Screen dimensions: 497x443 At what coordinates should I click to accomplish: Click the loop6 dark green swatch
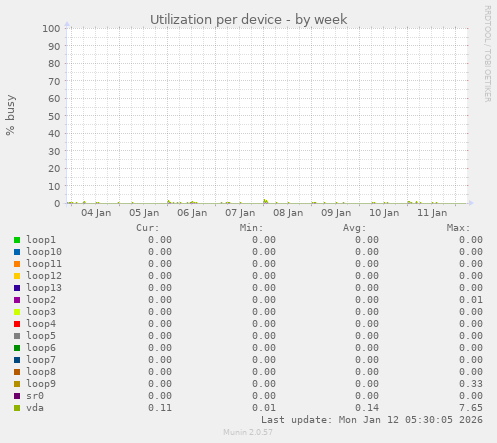[17, 348]
